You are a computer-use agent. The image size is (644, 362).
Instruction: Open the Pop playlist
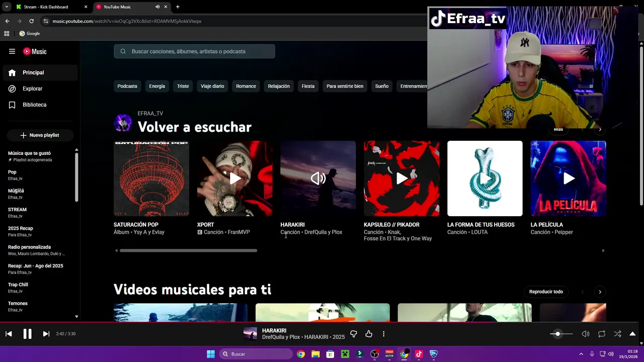40,175
